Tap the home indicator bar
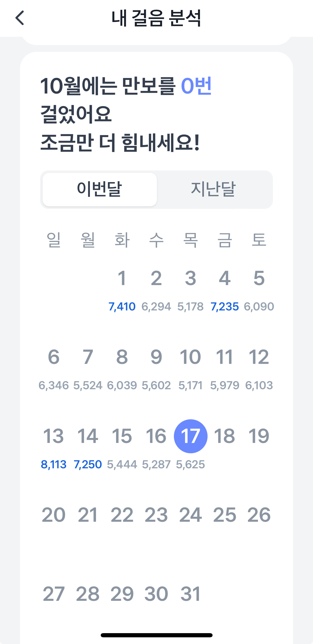The width and height of the screenshot is (313, 644). [156, 635]
